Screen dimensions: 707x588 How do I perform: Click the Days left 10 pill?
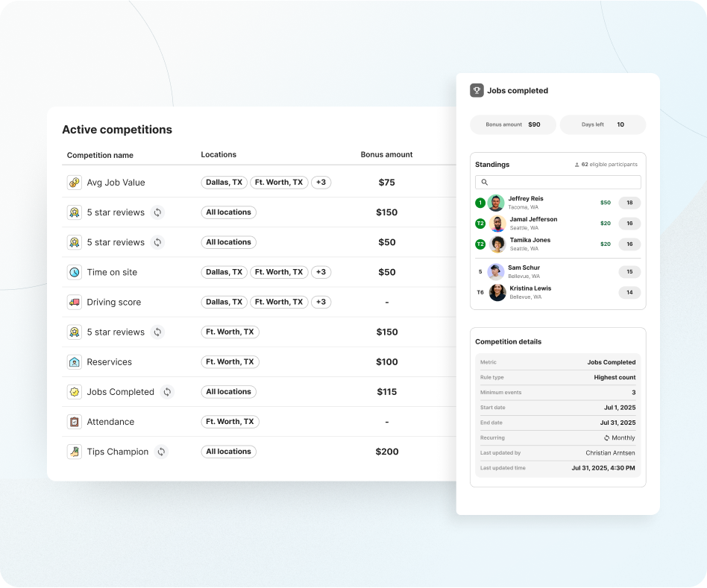click(x=603, y=124)
